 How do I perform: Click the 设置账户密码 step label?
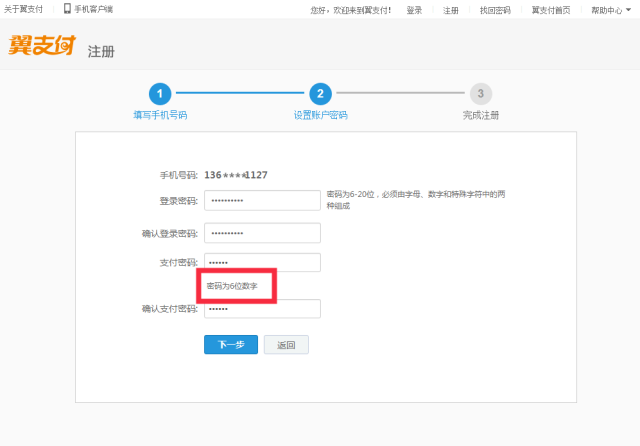[320, 115]
